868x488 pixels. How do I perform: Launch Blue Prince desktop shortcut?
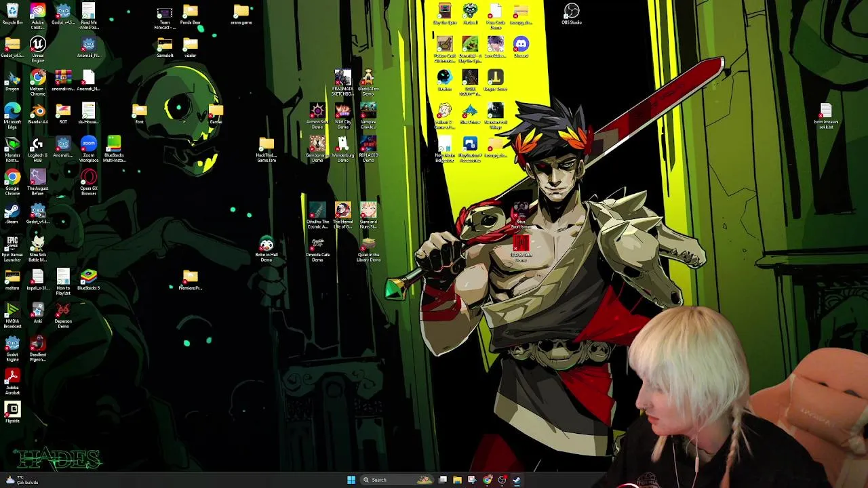470,114
